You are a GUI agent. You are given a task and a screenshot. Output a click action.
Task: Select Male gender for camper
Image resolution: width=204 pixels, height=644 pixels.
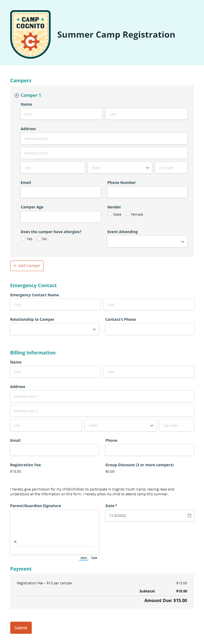click(110, 214)
